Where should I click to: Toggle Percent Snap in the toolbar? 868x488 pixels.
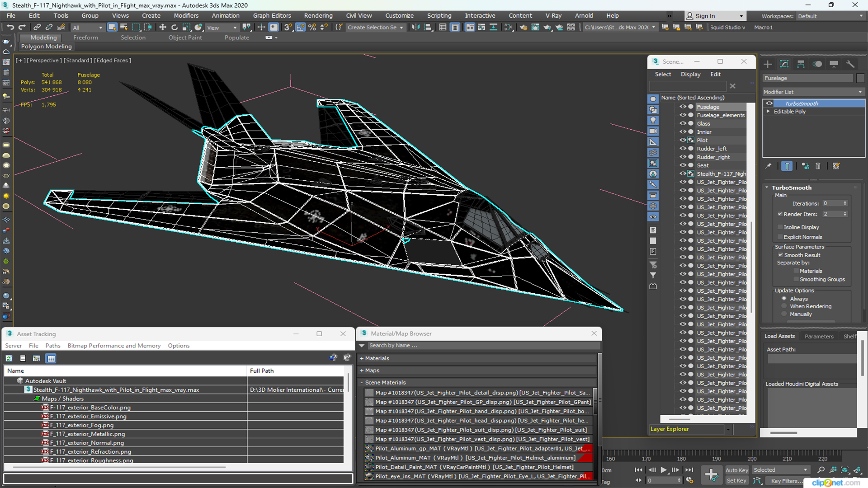click(x=312, y=27)
